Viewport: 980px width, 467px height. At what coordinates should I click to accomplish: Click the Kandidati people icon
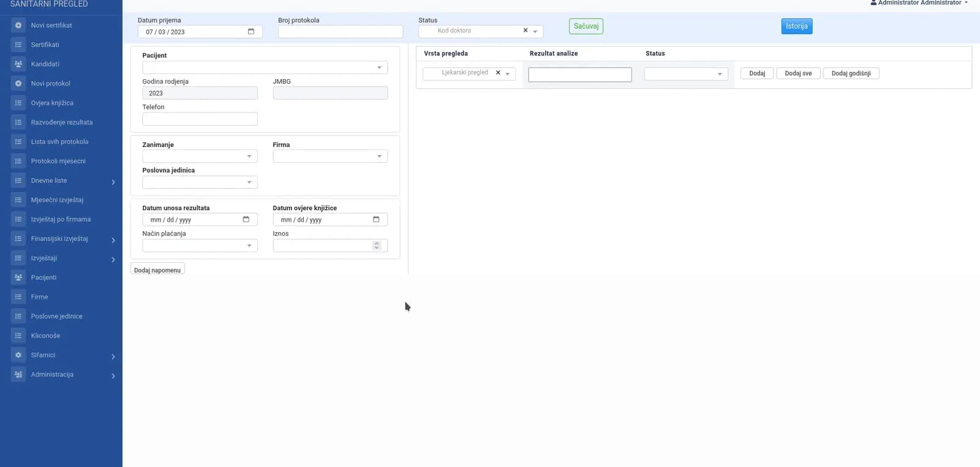[18, 64]
